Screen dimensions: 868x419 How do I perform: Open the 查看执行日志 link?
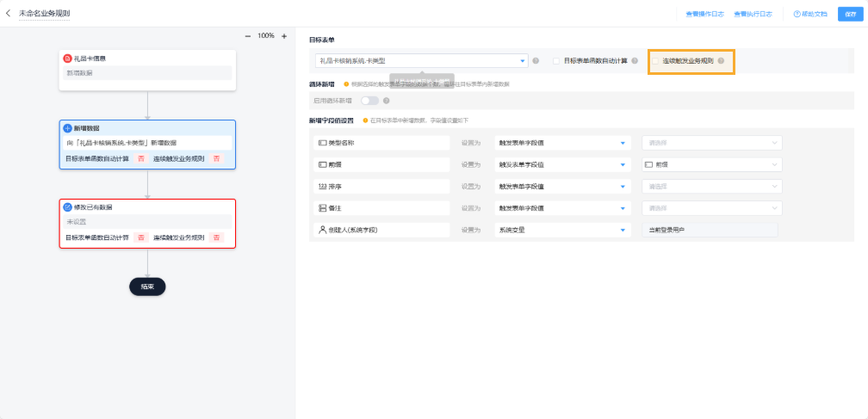click(753, 15)
